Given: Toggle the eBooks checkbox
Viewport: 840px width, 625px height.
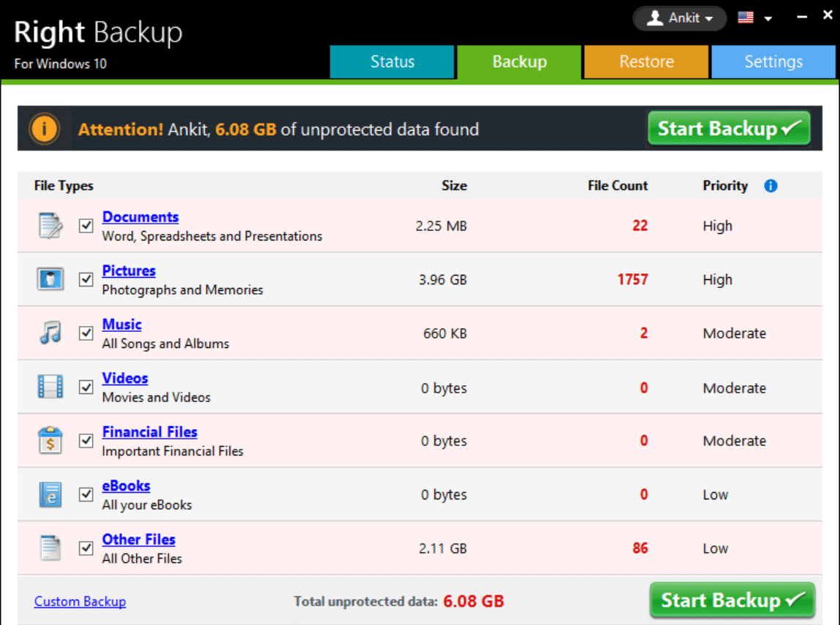Looking at the screenshot, I should click(x=86, y=495).
